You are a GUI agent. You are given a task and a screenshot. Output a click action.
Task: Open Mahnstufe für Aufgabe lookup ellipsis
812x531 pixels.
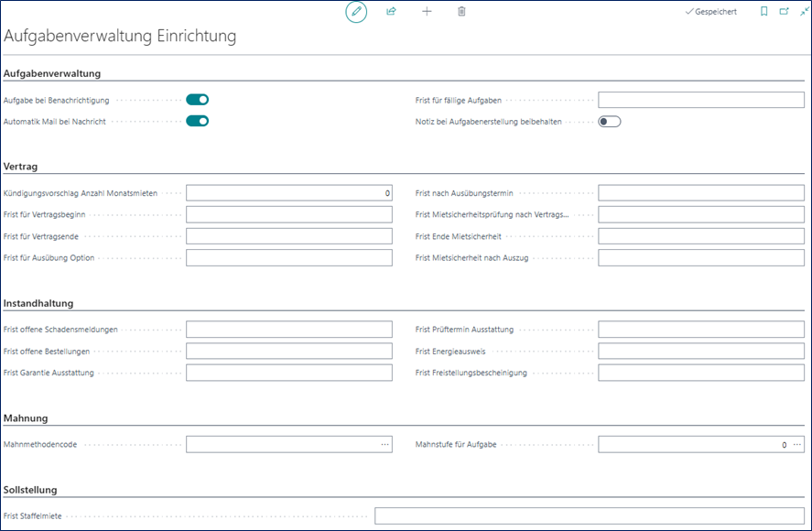click(797, 444)
